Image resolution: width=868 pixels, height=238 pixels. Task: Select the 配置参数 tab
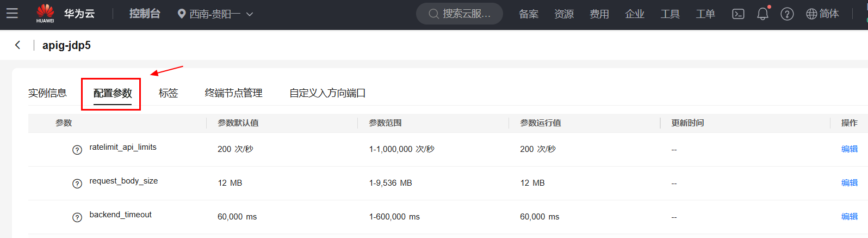coord(113,93)
